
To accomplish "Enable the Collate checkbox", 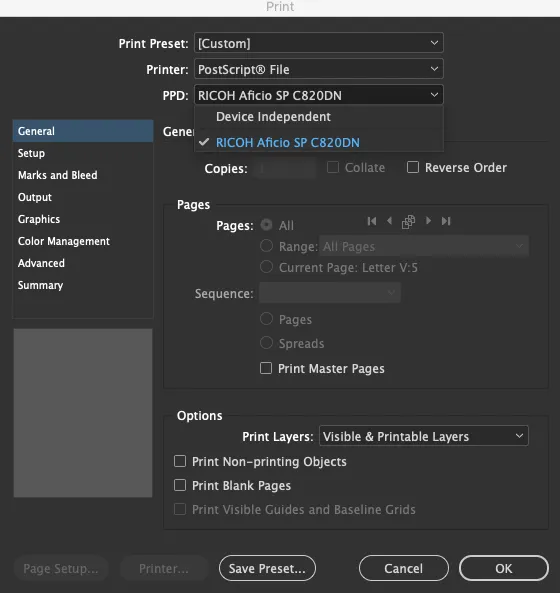I will click(x=333, y=167).
